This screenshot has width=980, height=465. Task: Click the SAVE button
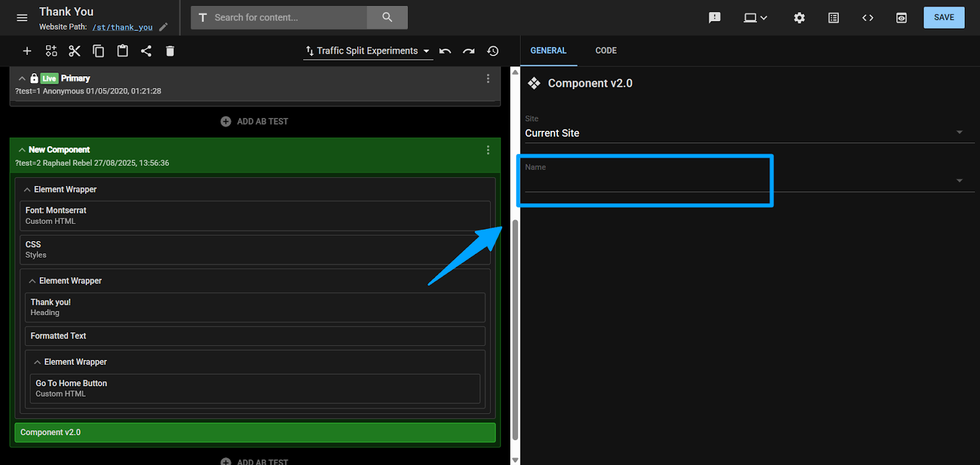coord(944,18)
